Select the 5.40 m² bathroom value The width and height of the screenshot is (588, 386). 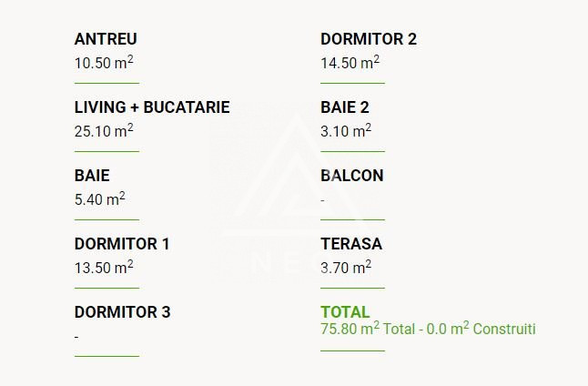(100, 199)
